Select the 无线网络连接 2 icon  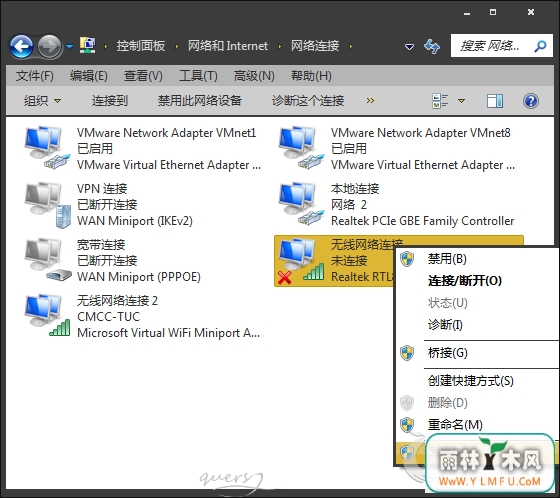[47, 315]
